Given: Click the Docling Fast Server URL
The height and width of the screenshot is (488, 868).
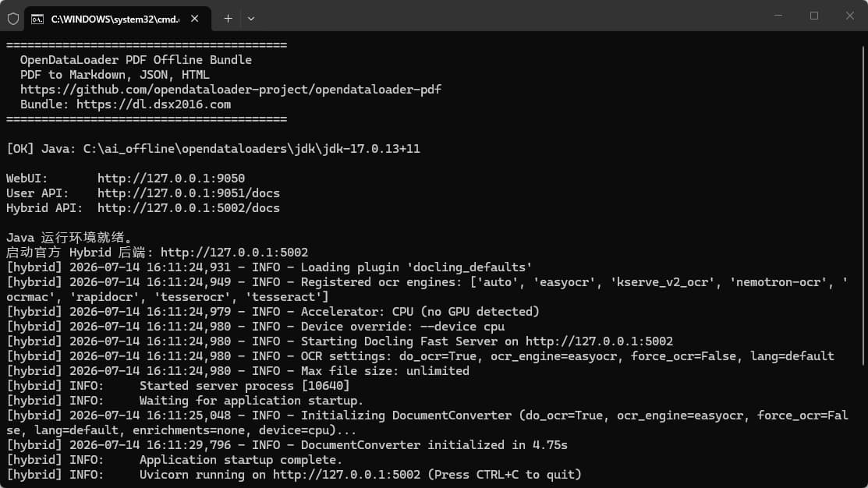Looking at the screenshot, I should coord(599,341).
